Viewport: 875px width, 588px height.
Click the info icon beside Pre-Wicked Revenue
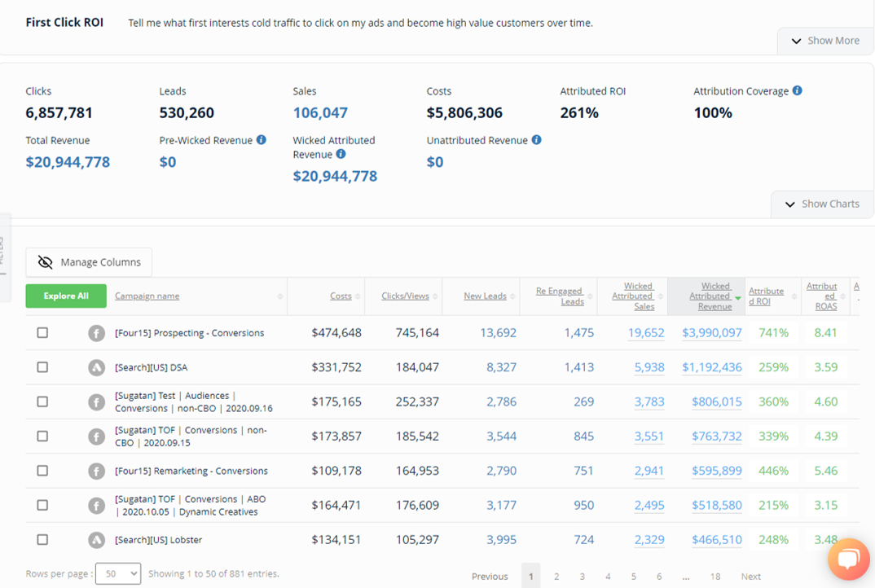click(260, 139)
